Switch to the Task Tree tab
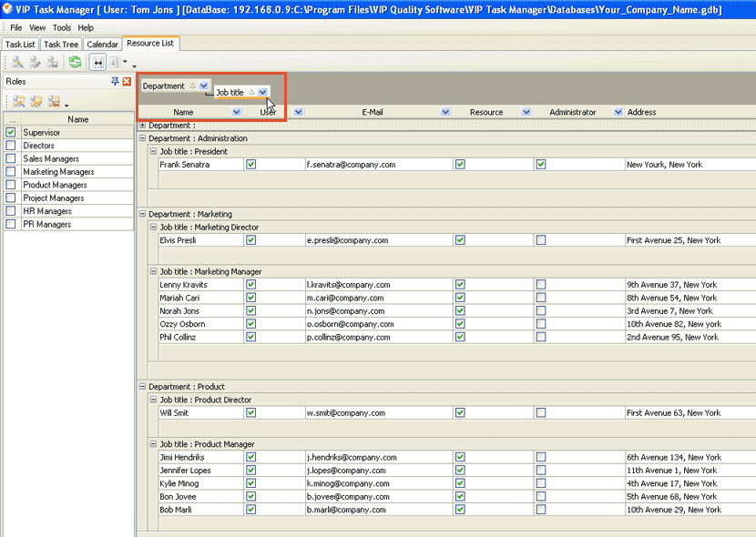Viewport: 756px width, 537px height. [61, 45]
